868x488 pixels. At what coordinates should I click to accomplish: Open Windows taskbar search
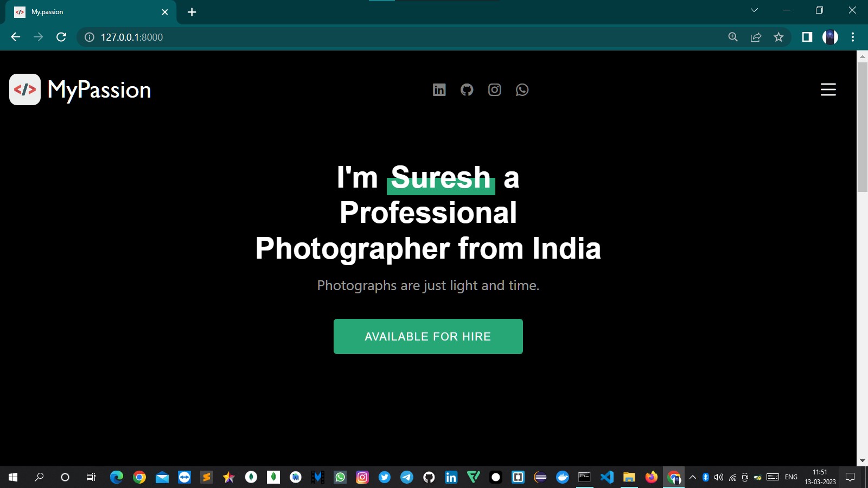tap(39, 477)
